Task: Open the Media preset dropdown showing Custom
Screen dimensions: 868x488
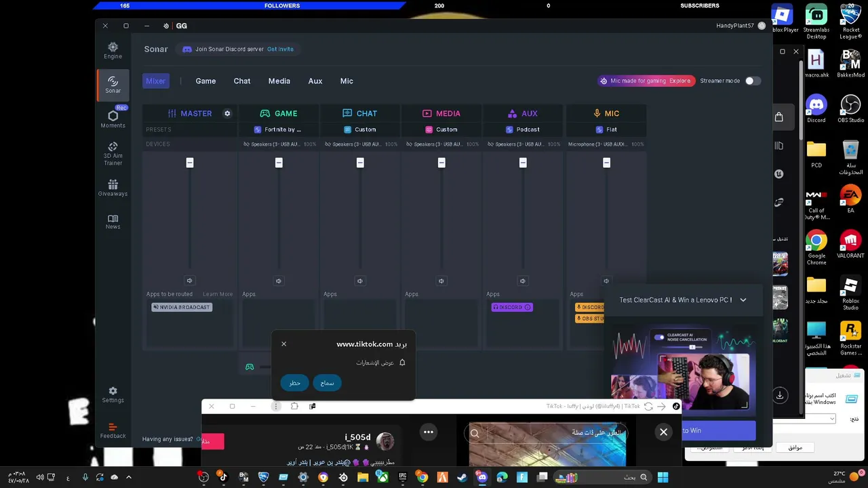Action: (441, 129)
